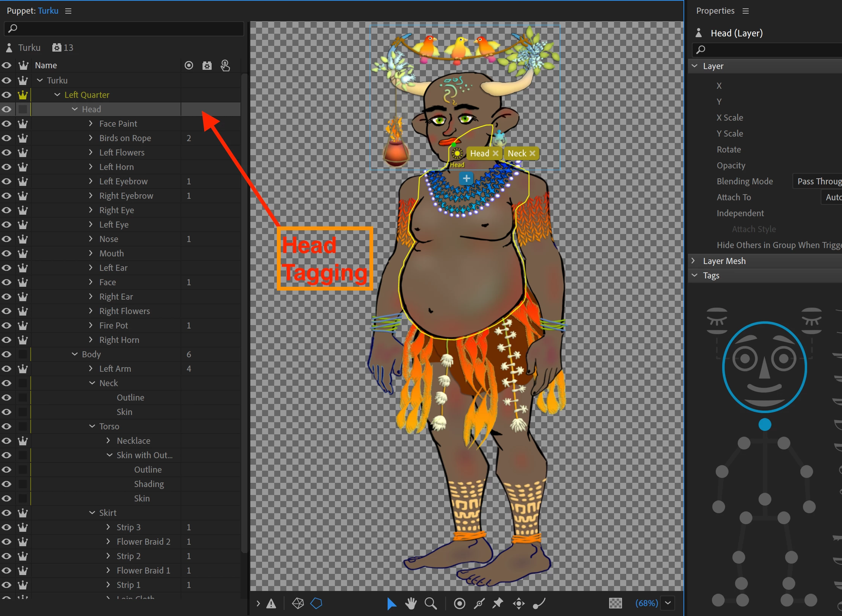Click the layer search field
The image size is (842, 616).
tap(125, 28)
